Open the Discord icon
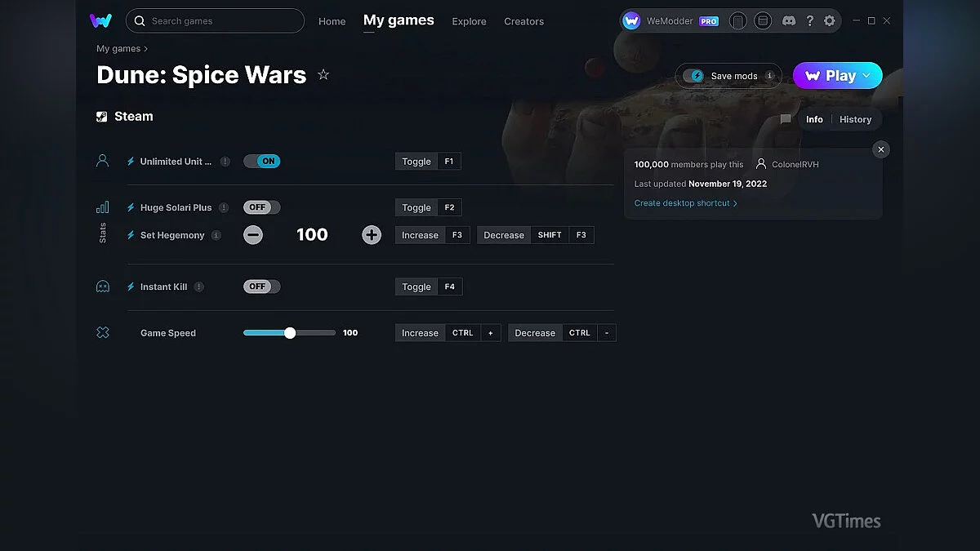Image resolution: width=980 pixels, height=551 pixels. click(x=789, y=21)
